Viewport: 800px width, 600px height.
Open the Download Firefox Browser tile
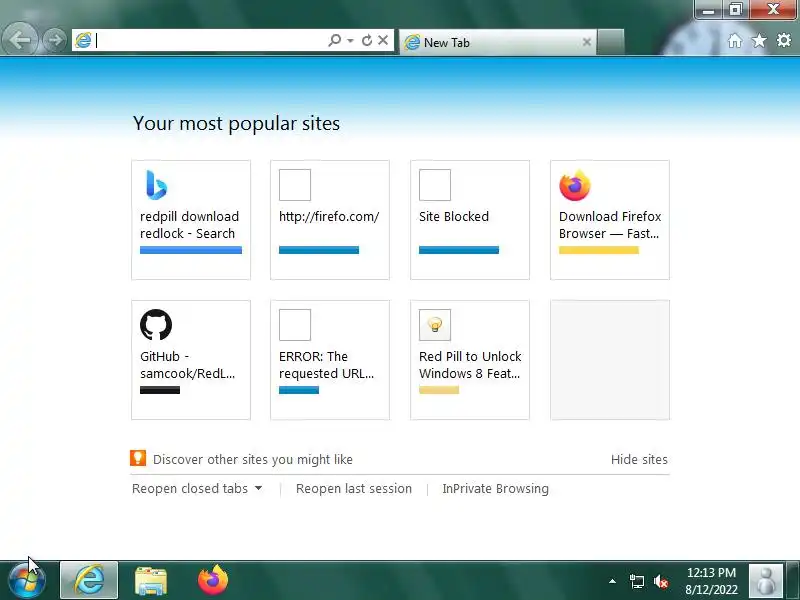[x=610, y=220]
